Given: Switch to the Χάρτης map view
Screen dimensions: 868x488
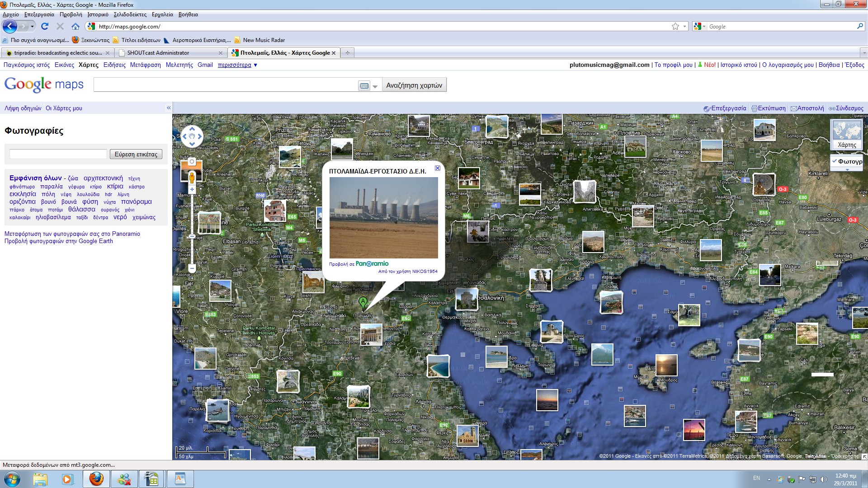Looking at the screenshot, I should [847, 134].
